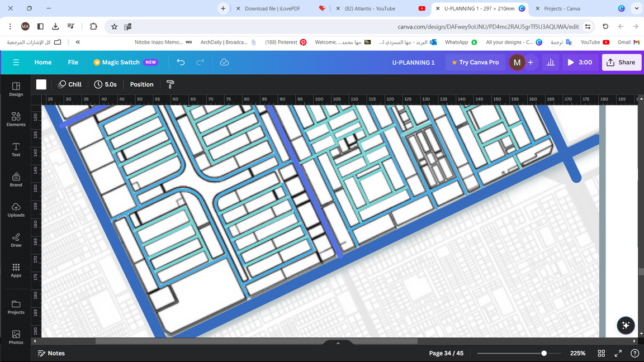
Task: Open the File menu
Action: (x=73, y=63)
